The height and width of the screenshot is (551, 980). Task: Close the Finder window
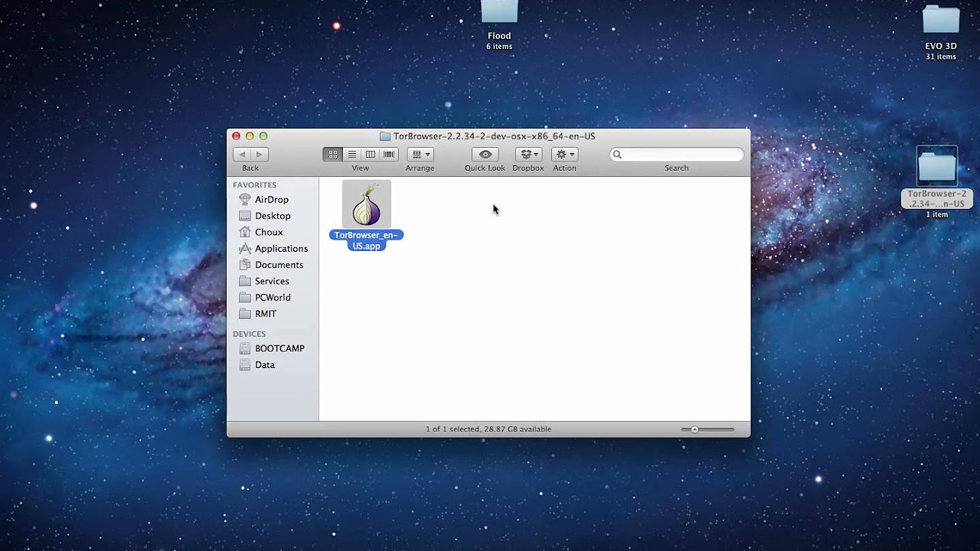(x=237, y=136)
